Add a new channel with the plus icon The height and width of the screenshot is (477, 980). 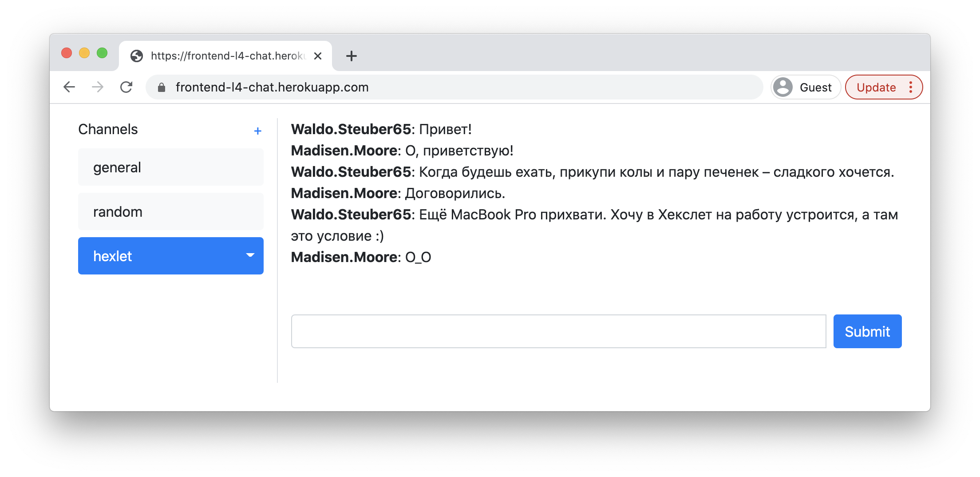257,131
